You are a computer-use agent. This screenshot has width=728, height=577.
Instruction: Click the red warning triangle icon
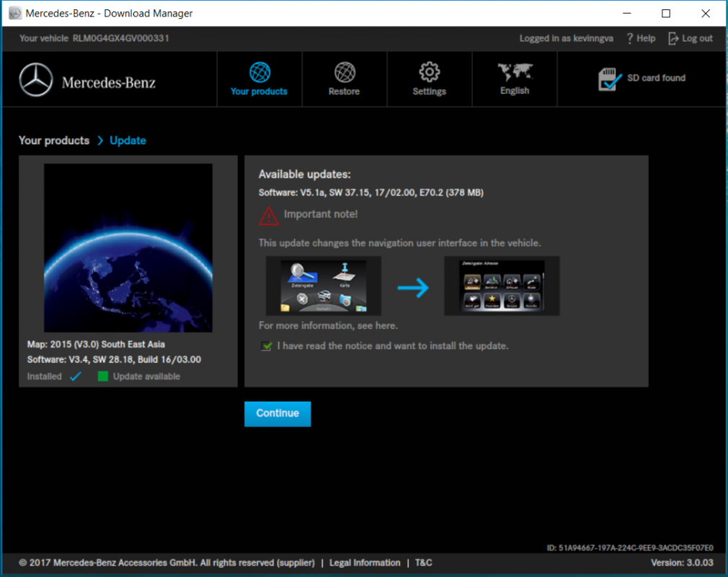tap(268, 216)
